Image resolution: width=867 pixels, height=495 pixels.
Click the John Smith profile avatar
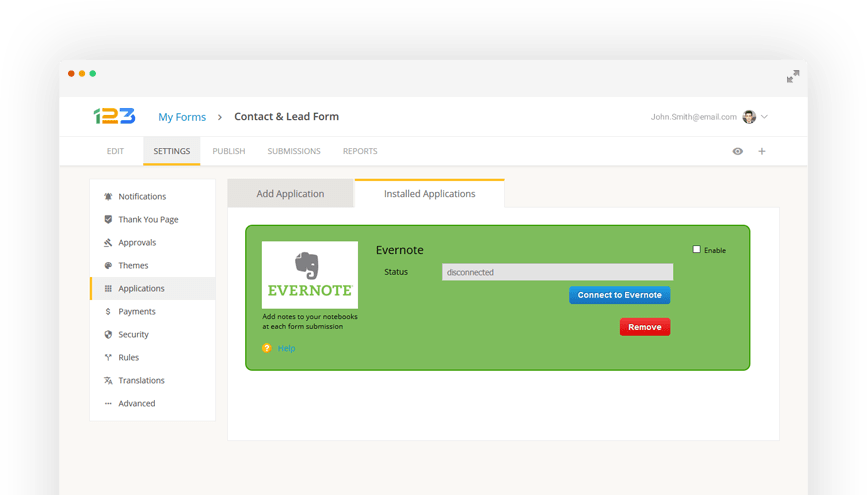pyautogui.click(x=749, y=117)
